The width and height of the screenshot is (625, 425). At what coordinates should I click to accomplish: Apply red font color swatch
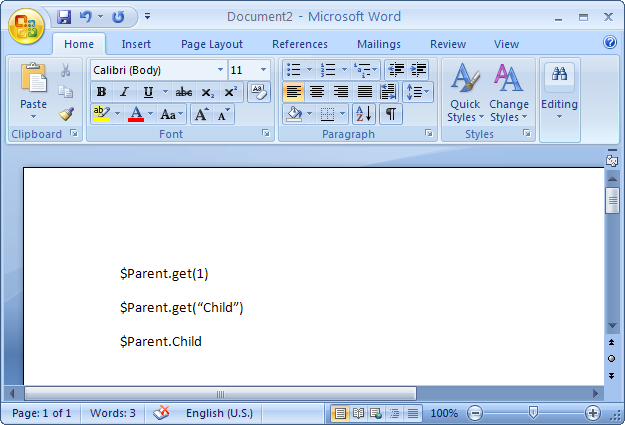(x=136, y=114)
